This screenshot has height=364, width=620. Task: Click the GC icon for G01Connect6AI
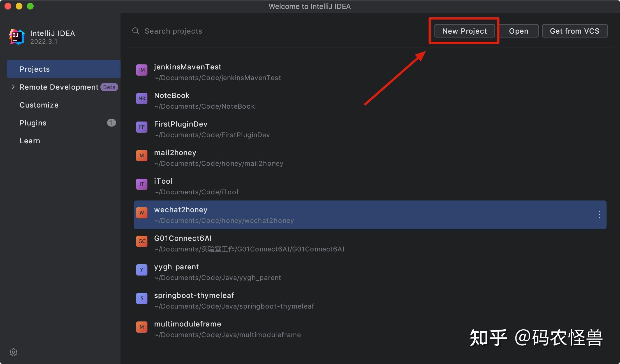pos(142,241)
